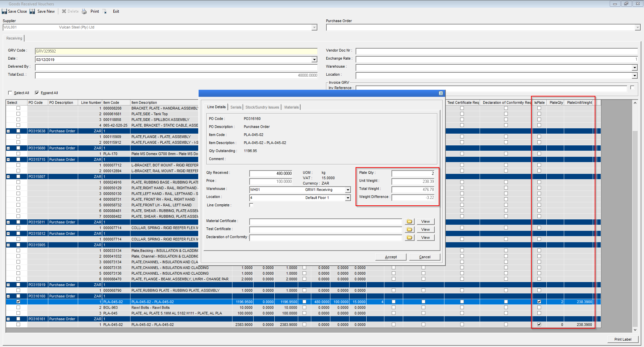
Task: Switch to the Serials tab
Action: 235,107
